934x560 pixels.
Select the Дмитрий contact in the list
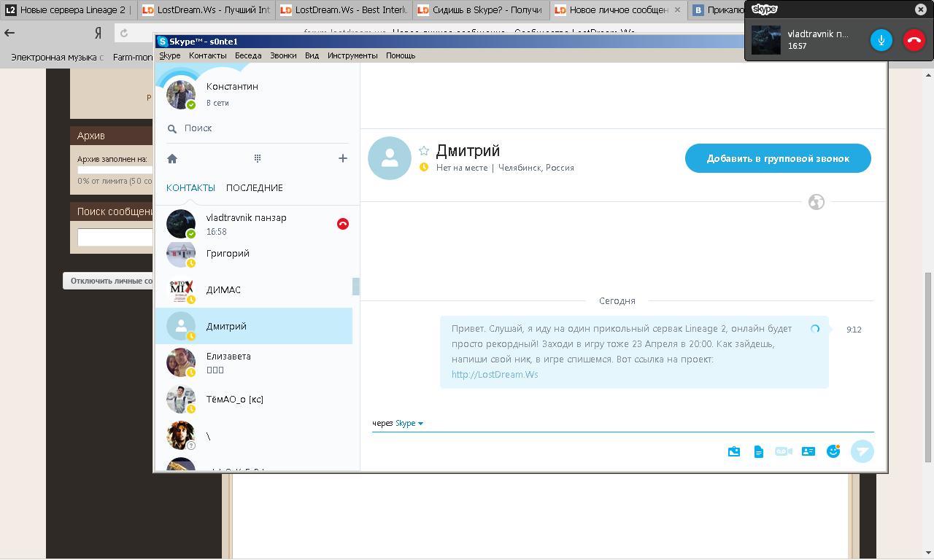[x=254, y=326]
